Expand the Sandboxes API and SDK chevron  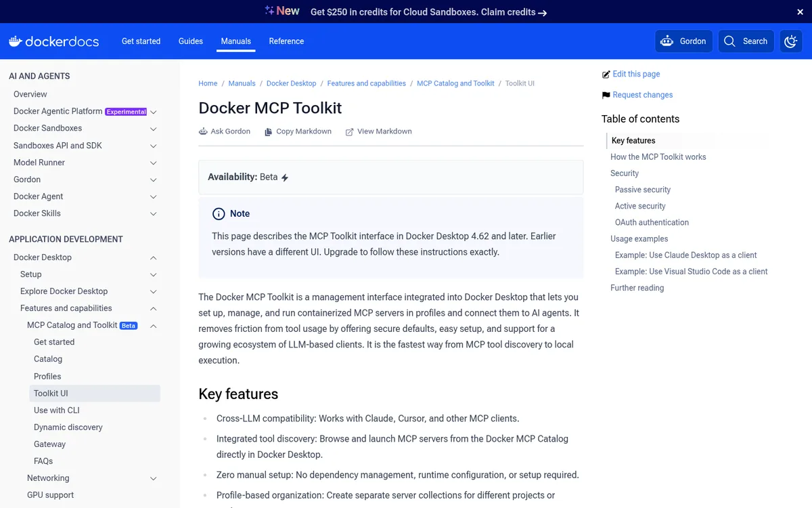pyautogui.click(x=154, y=146)
